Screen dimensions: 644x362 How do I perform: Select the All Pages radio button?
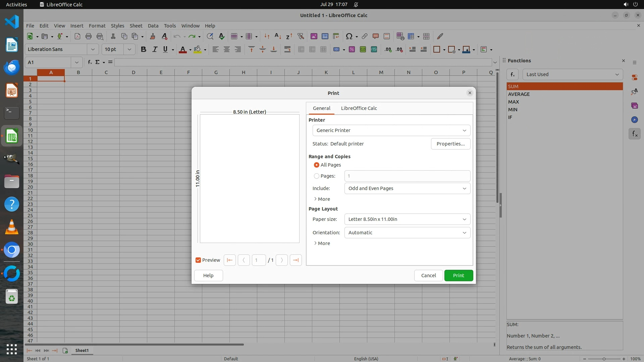pyautogui.click(x=317, y=165)
